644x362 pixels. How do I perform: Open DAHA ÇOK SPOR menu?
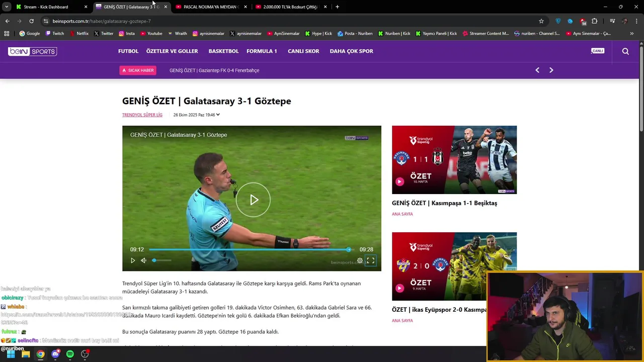click(351, 51)
